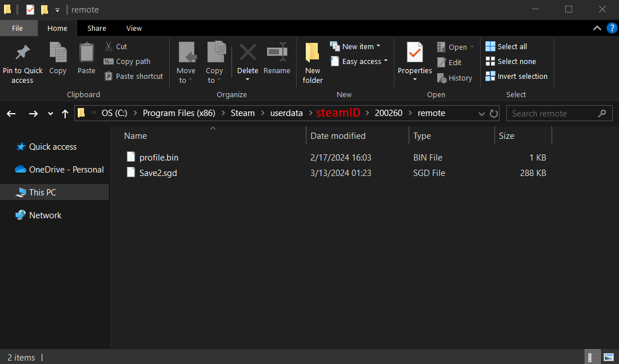This screenshot has width=619, height=364.
Task: Open Quick access in the sidebar
Action: [53, 147]
